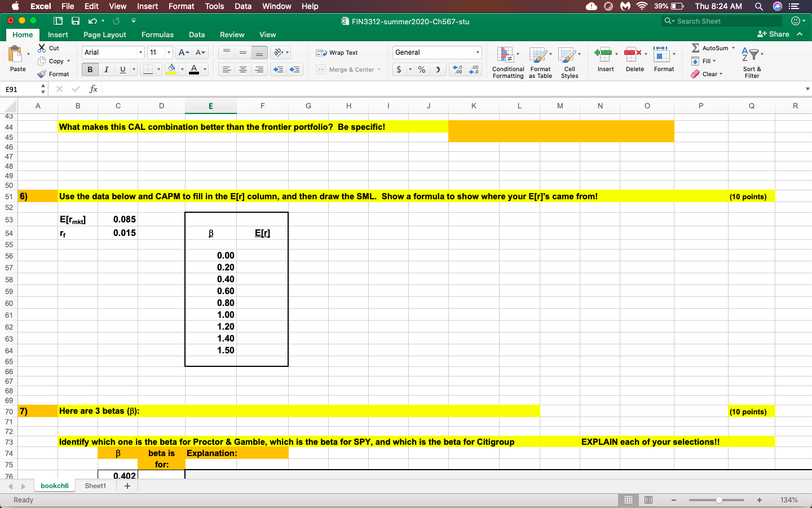Expand the Fill dropdown
Image resolution: width=812 pixels, height=508 pixels.
[x=714, y=61]
